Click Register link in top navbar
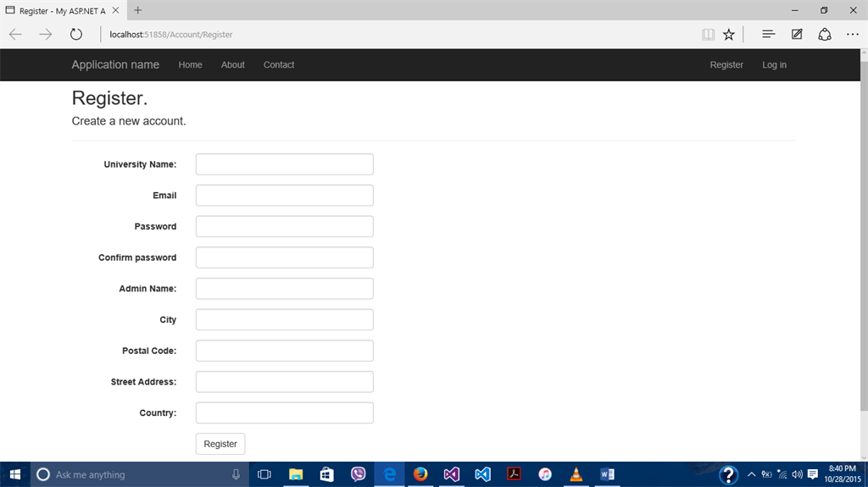Image resolution: width=868 pixels, height=487 pixels. (726, 64)
